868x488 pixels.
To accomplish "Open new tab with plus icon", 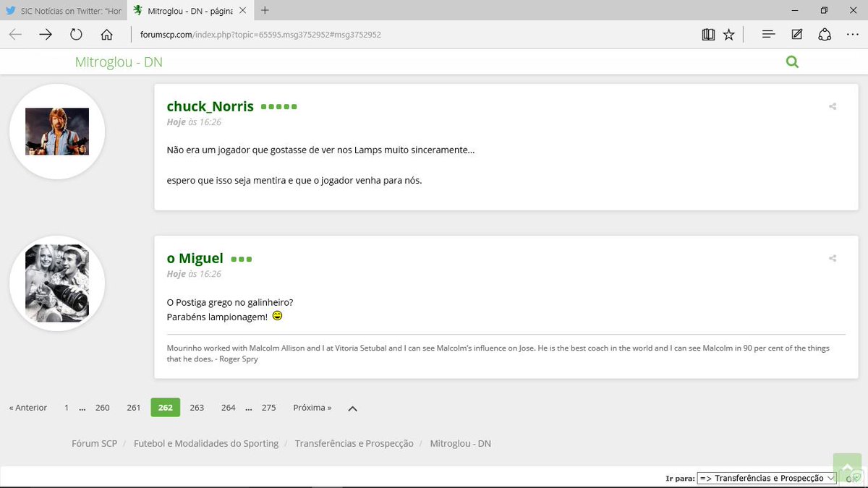I will click(x=265, y=10).
